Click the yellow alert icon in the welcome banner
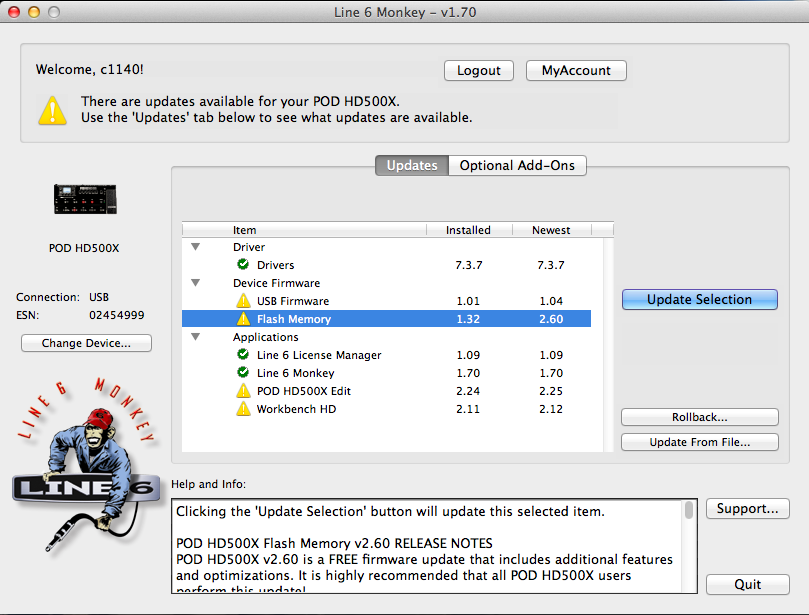The image size is (809, 615). pos(53,110)
